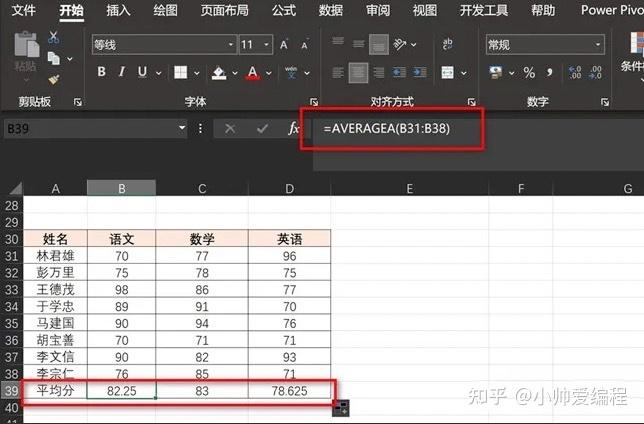644x424 pixels.
Task: Click Merge and Center icon
Action: tap(448, 72)
